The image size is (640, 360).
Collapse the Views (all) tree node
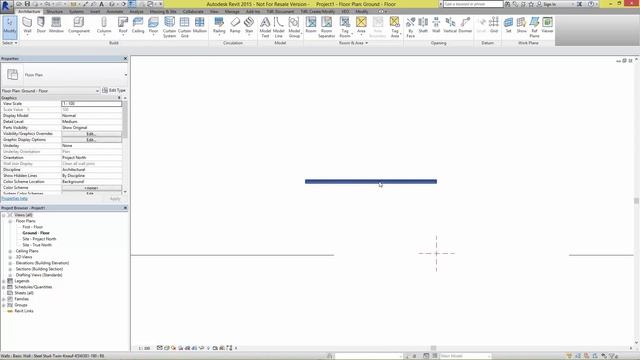[4, 215]
